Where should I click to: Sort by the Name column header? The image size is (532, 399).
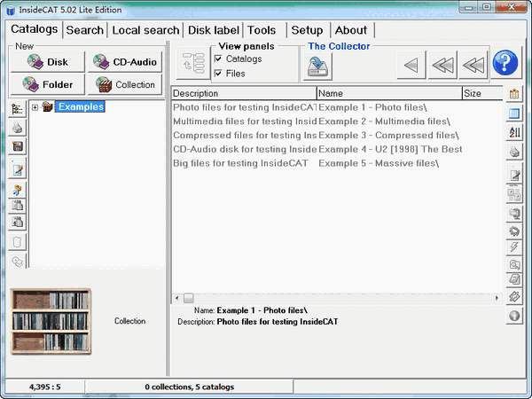389,93
